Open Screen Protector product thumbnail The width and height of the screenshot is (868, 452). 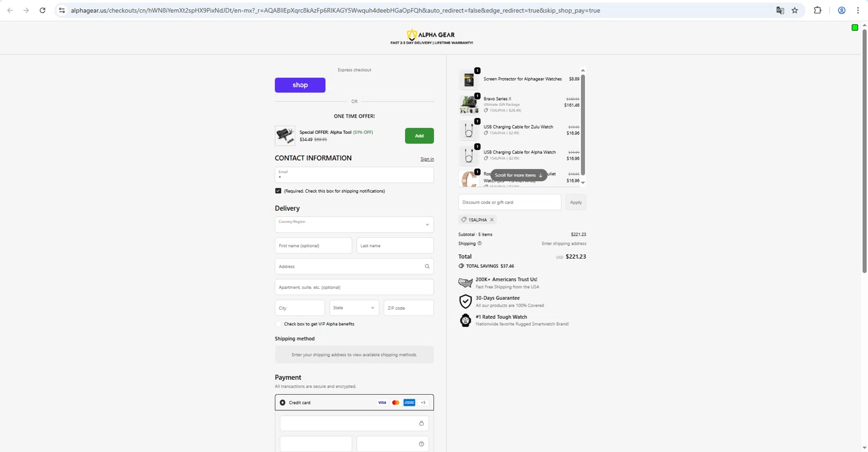coord(469,80)
